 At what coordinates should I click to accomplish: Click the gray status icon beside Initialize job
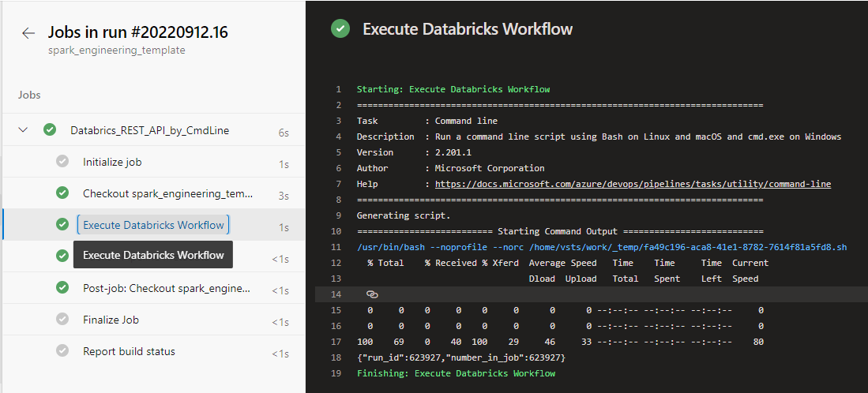pyautogui.click(x=62, y=162)
